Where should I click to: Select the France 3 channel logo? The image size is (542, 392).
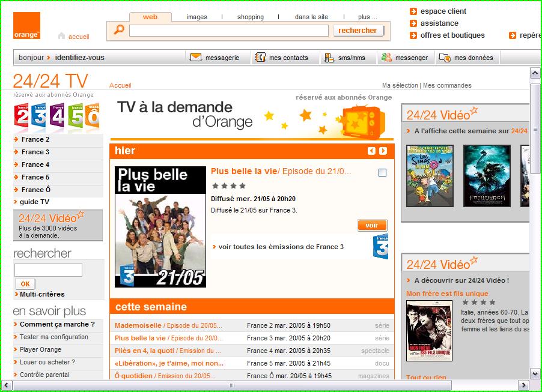tap(39, 116)
